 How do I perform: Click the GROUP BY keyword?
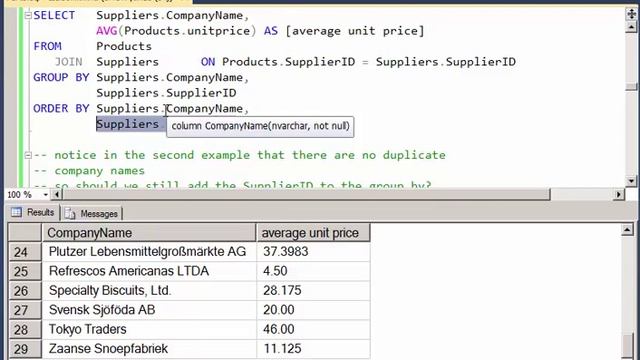click(x=61, y=78)
